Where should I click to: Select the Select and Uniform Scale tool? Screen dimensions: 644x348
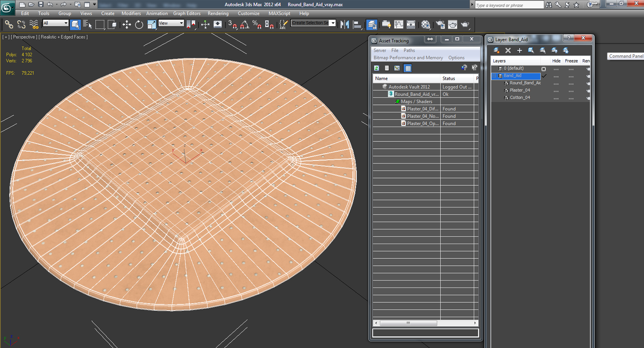tap(151, 24)
